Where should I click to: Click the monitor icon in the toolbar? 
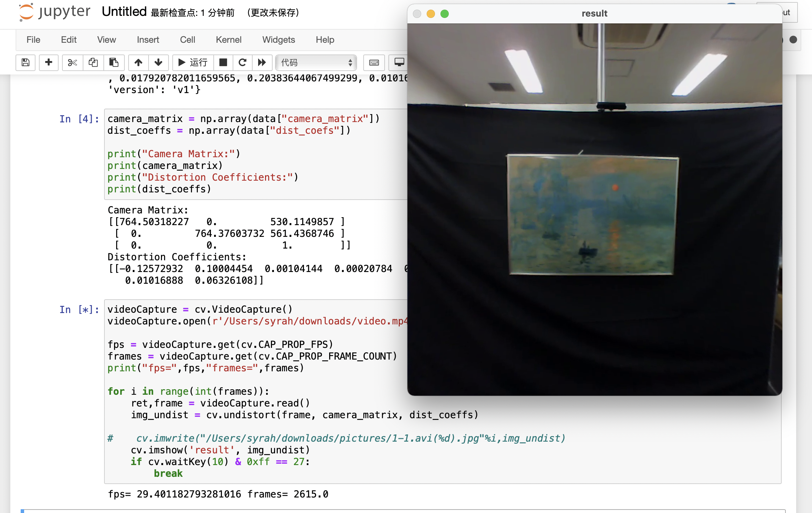tap(398, 62)
